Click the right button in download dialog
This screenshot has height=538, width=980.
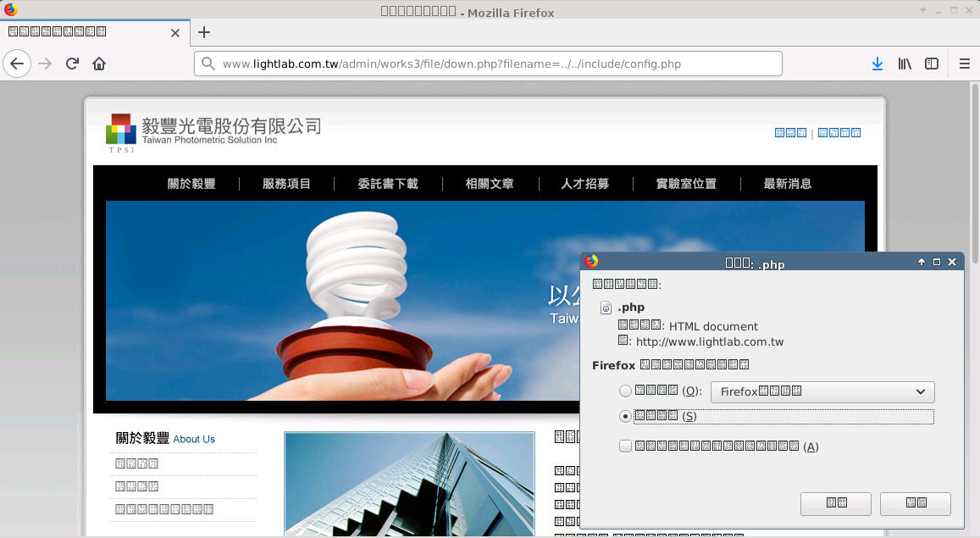(915, 503)
